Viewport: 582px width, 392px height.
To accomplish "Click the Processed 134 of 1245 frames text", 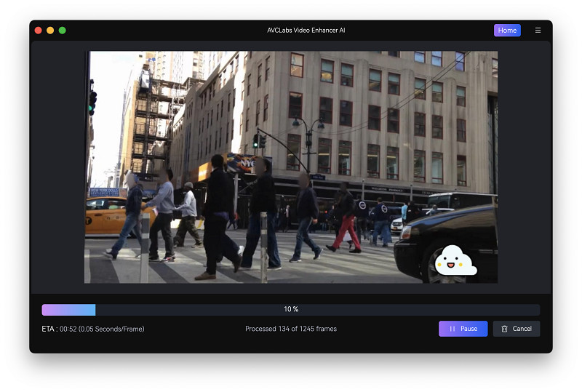I will [291, 329].
